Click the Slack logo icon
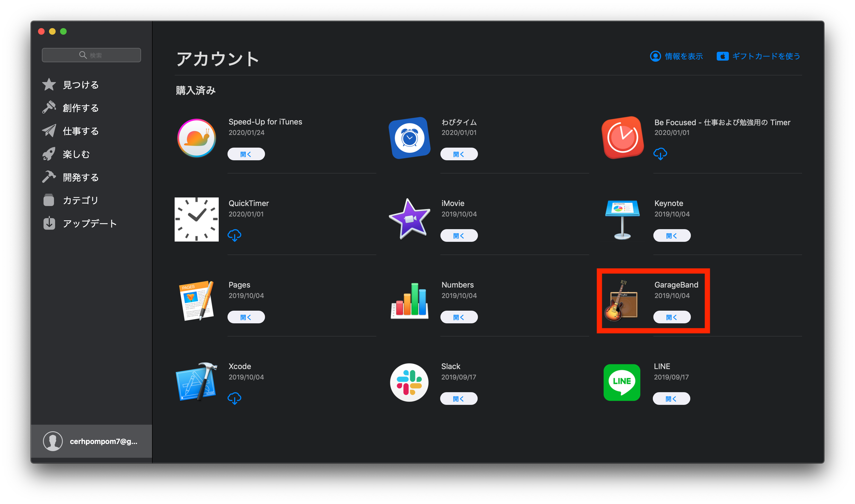The image size is (855, 504). 409,383
